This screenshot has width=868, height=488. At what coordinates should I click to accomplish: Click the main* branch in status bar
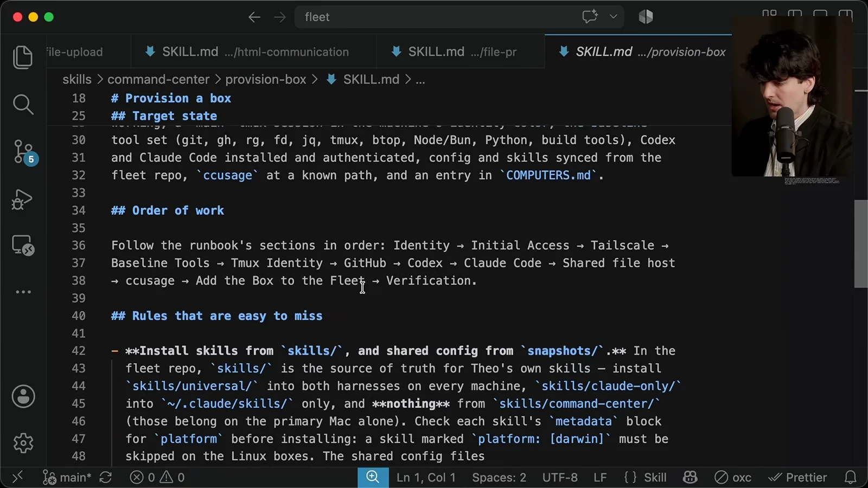[67, 477]
